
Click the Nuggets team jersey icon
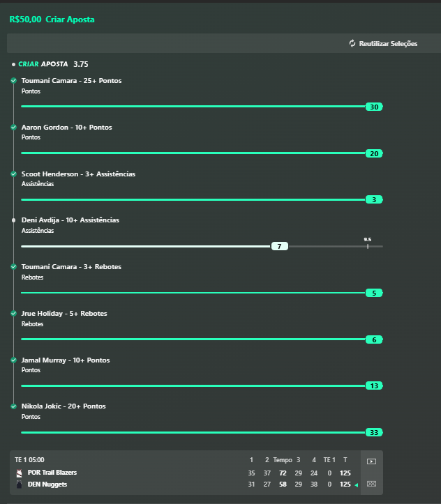20,484
